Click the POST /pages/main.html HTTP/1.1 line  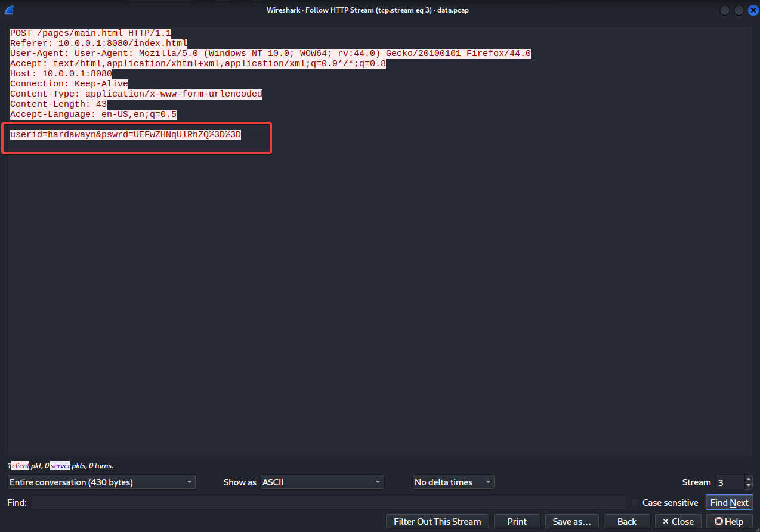pyautogui.click(x=91, y=33)
